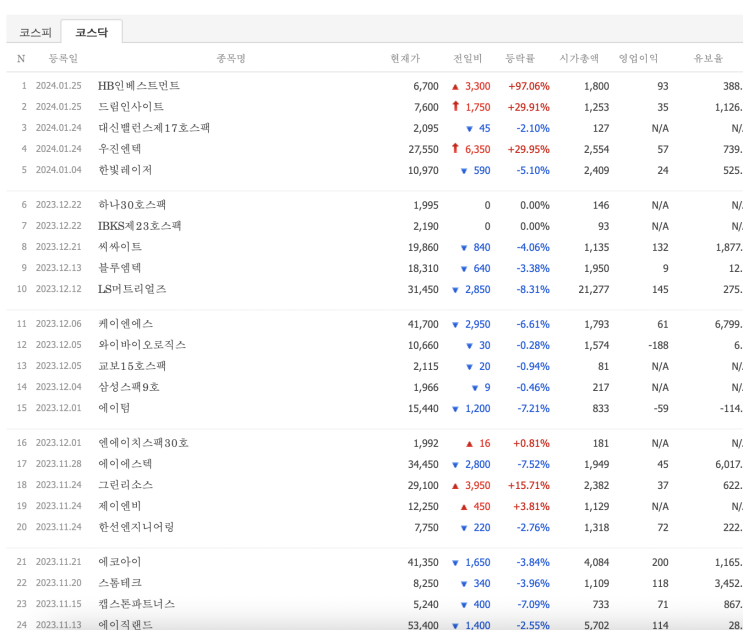This screenshot has height=630, width=743.
Task: Click the 12,250 current price
Action: coord(423,506)
